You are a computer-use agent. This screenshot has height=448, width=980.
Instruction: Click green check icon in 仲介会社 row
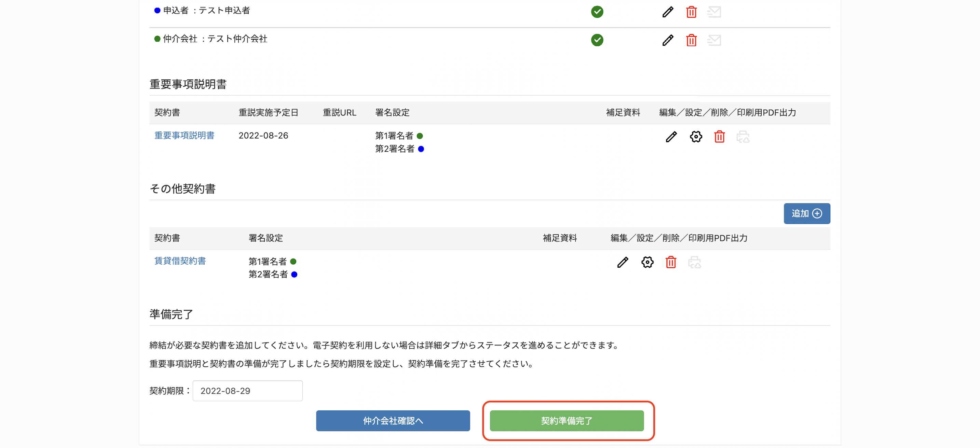597,40
